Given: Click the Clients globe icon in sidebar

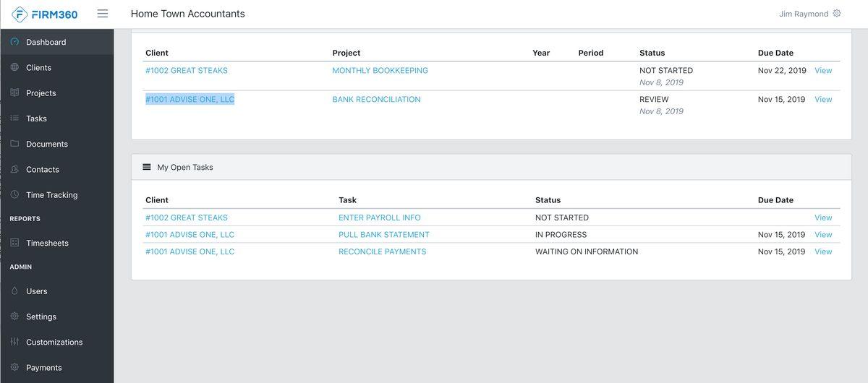Looking at the screenshot, I should tap(14, 67).
